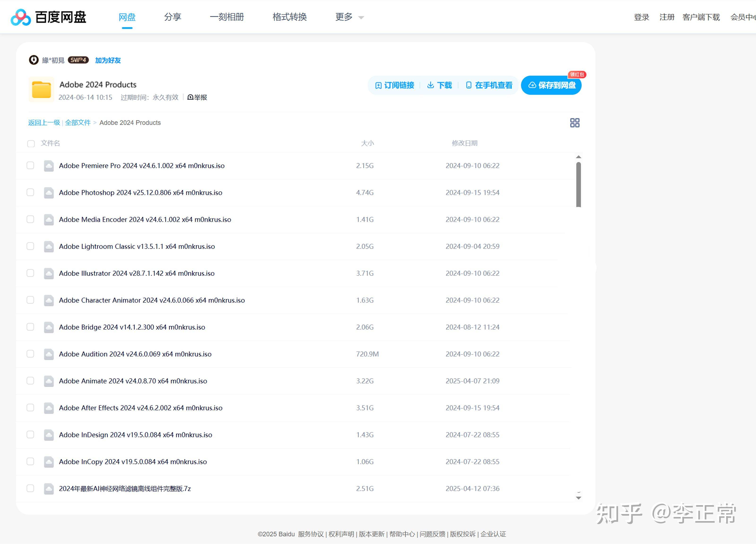This screenshot has height=544, width=756.
Task: Click 加为好友 link
Action: [x=108, y=60]
